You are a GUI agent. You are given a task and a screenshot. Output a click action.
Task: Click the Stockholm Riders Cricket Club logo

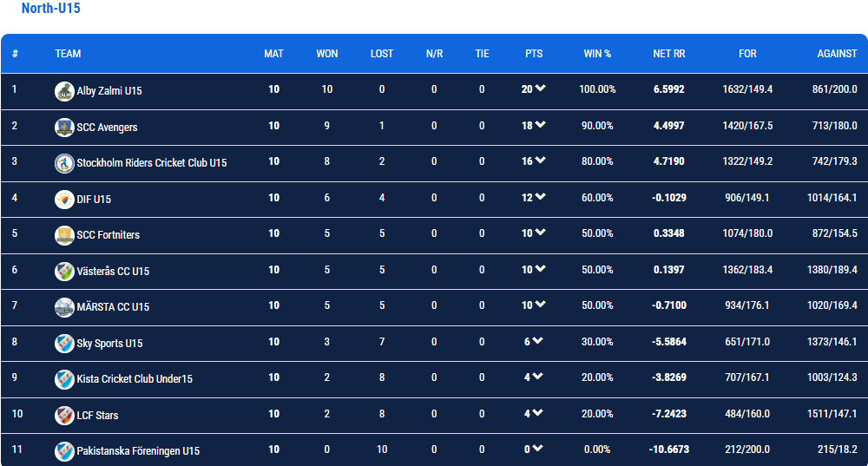pyautogui.click(x=64, y=163)
